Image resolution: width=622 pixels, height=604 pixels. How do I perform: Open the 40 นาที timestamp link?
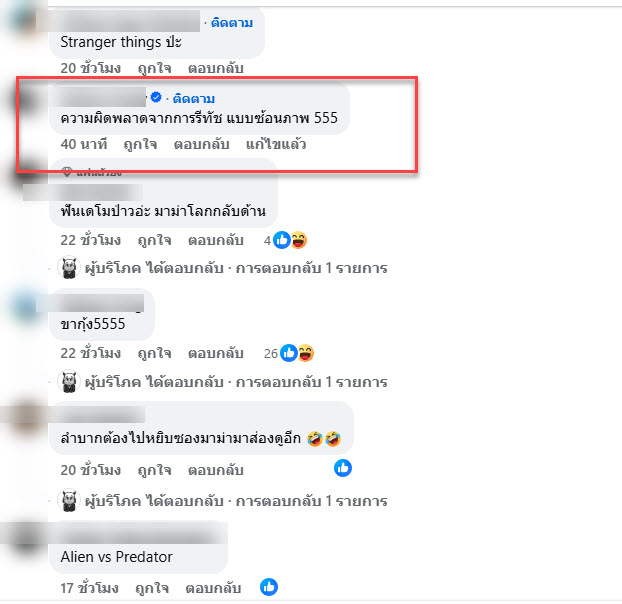(x=84, y=144)
